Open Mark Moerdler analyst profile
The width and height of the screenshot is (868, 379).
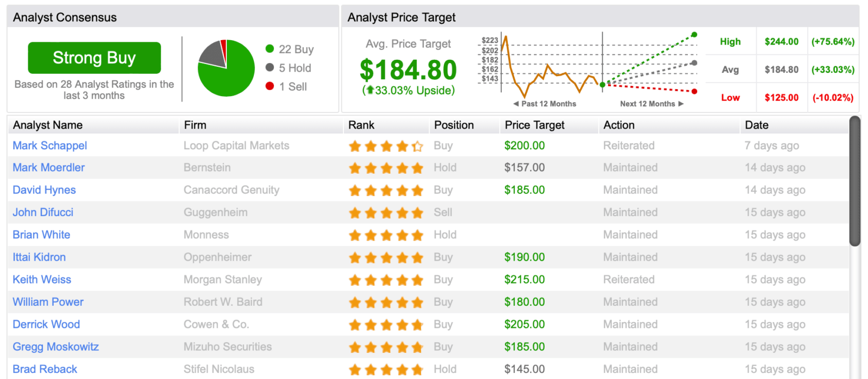tap(49, 168)
